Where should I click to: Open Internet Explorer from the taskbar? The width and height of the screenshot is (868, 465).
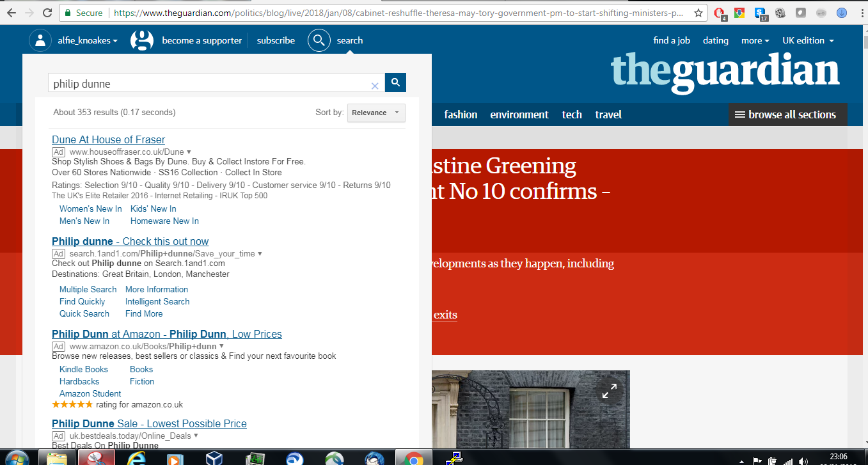pos(136,458)
